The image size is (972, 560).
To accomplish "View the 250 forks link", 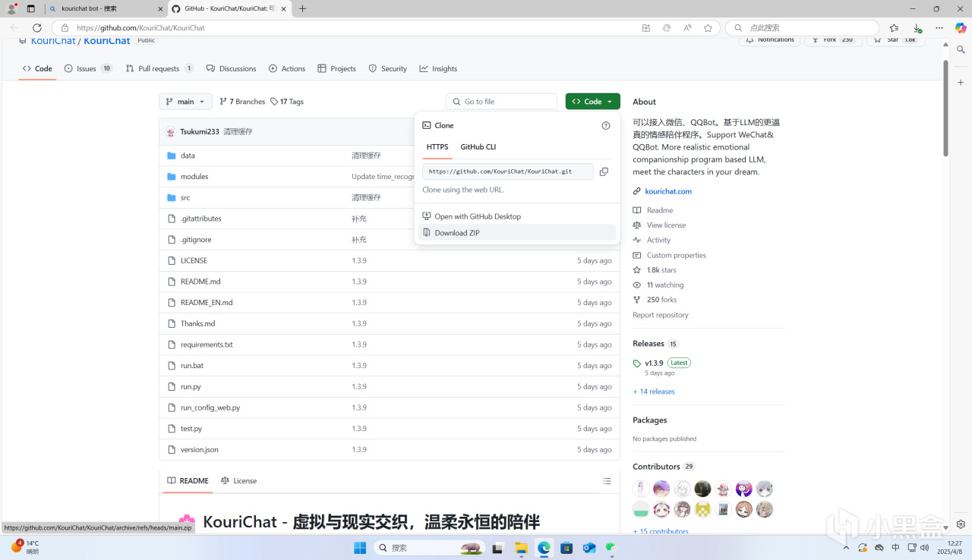I will click(x=662, y=300).
